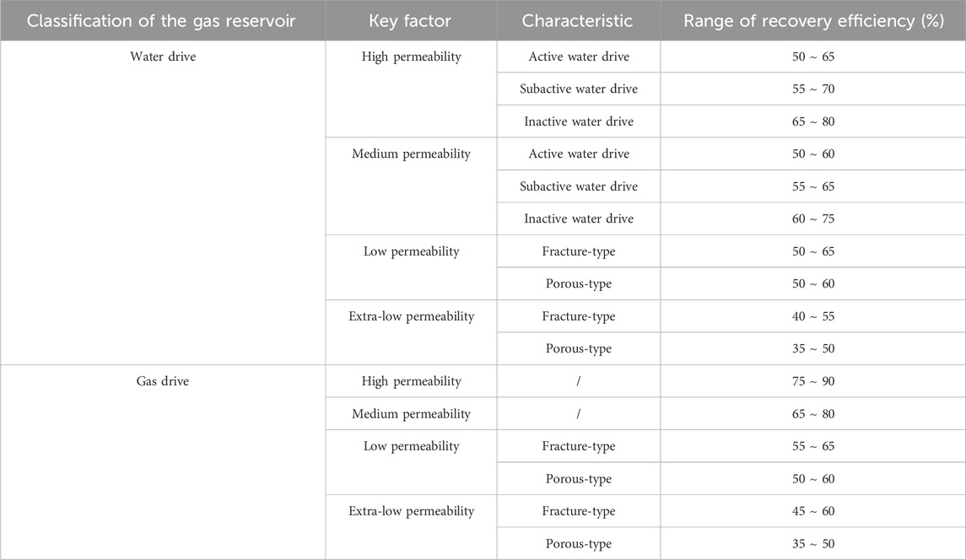This screenshot has height=560, width=966.
Task: Click the '60 ~ 75' recovery efficiency value
Action: [813, 218]
